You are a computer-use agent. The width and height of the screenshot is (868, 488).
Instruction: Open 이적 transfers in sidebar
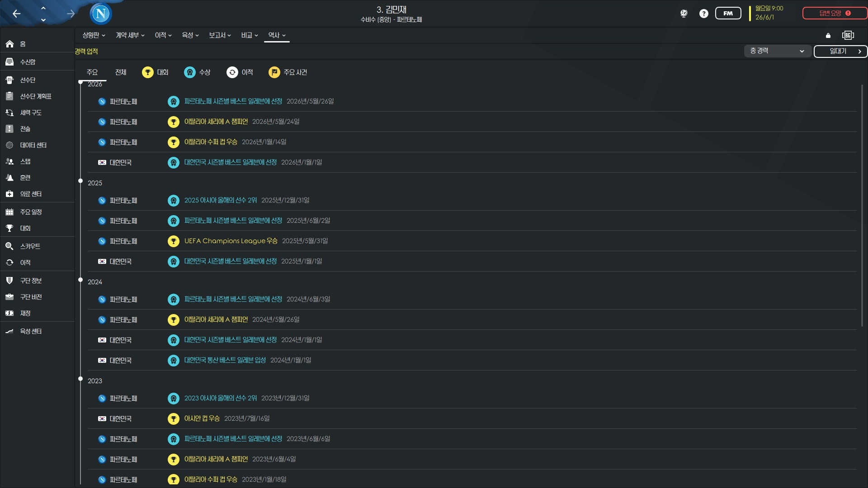click(x=37, y=263)
